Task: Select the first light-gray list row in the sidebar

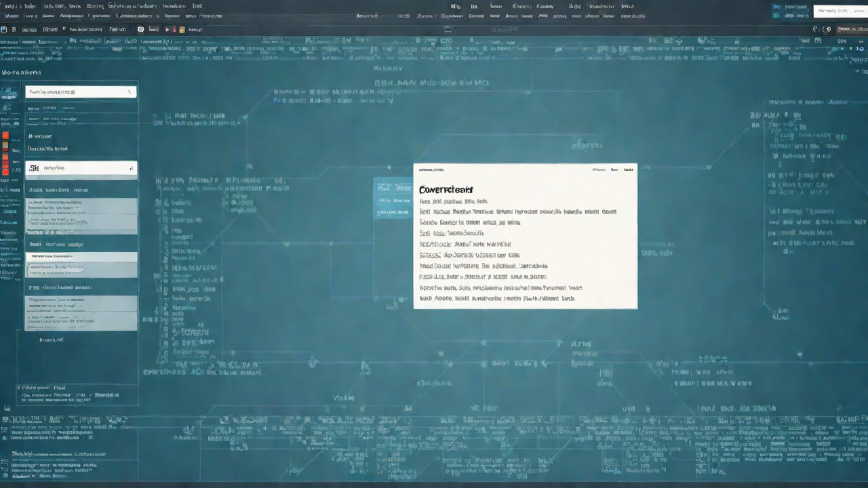Action: pyautogui.click(x=81, y=207)
